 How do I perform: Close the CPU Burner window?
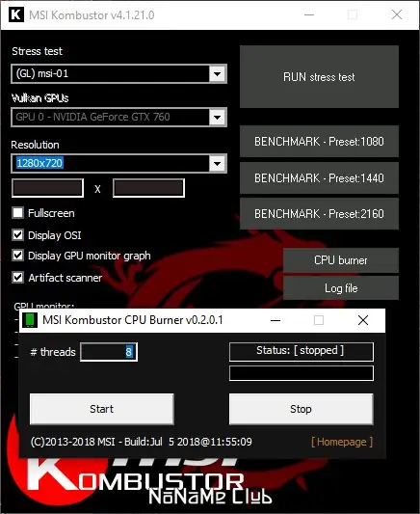[x=363, y=320]
